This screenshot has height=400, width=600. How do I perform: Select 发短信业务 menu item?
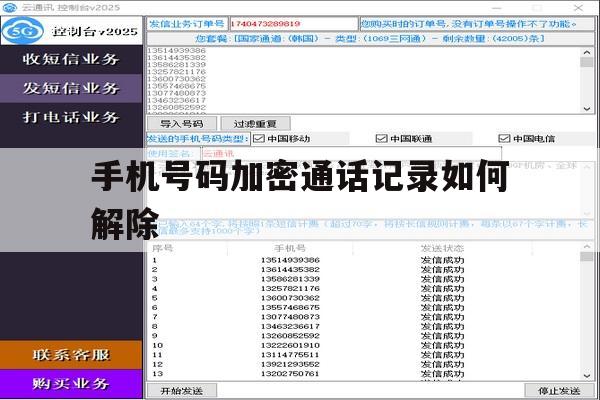point(71,88)
